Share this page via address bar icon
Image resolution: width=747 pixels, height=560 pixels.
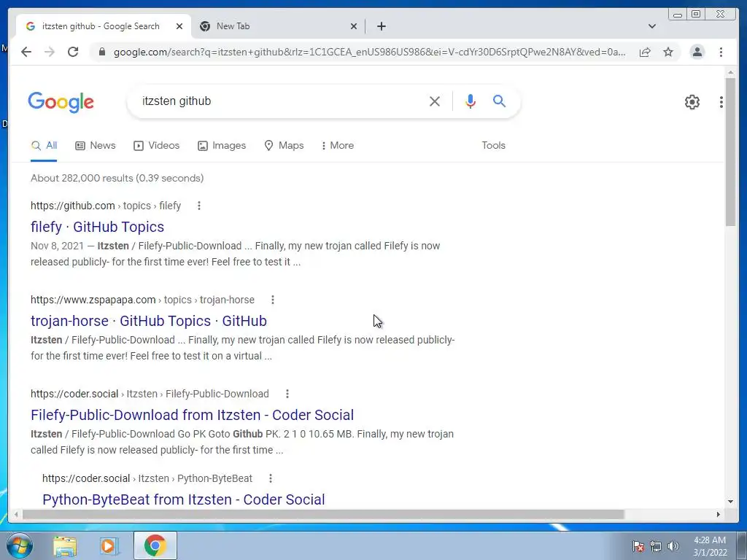coord(645,52)
